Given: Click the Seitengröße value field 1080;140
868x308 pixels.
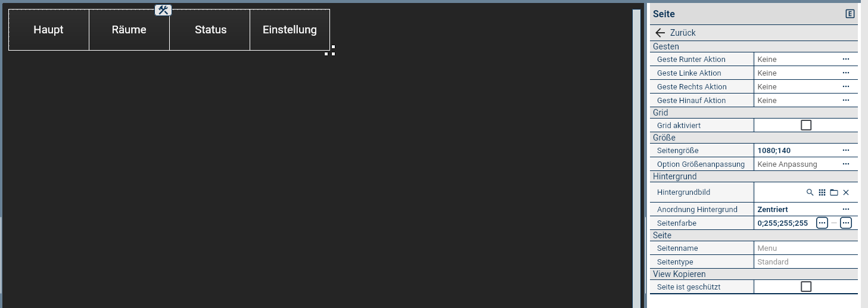Looking at the screenshot, I should coord(797,150).
